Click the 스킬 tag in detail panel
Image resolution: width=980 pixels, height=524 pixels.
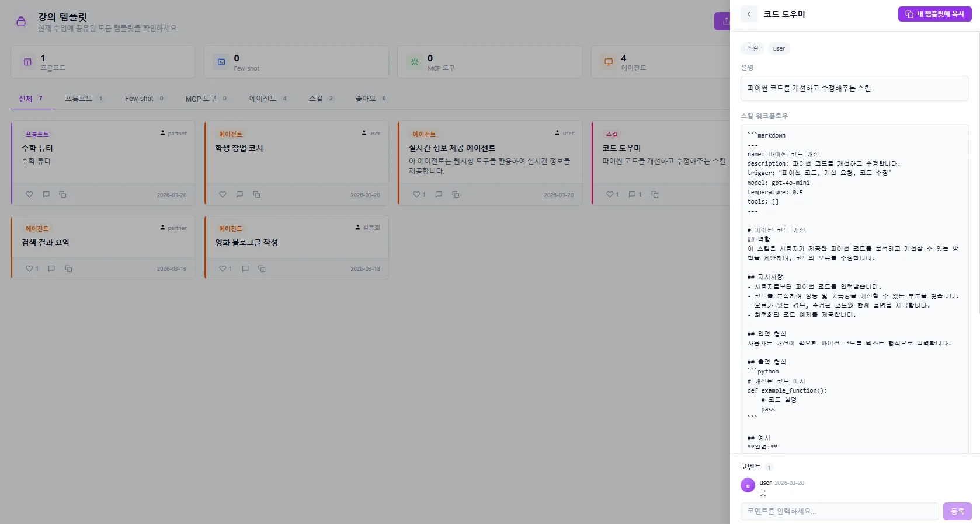(x=752, y=48)
